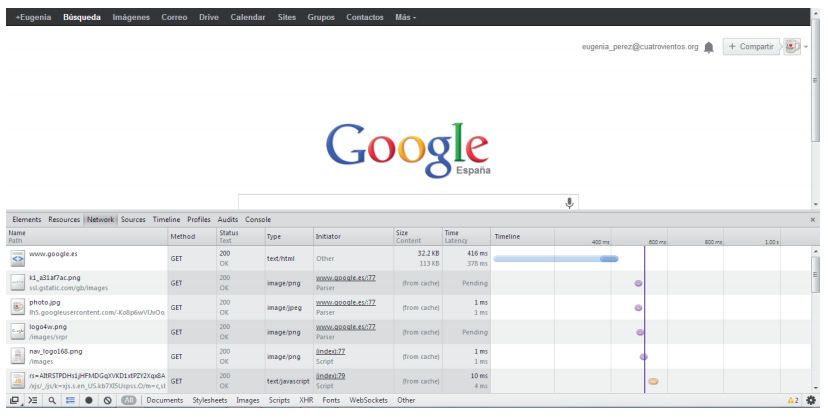The height and width of the screenshot is (418, 828).
Task: Filter by Documents
Action: point(165,401)
